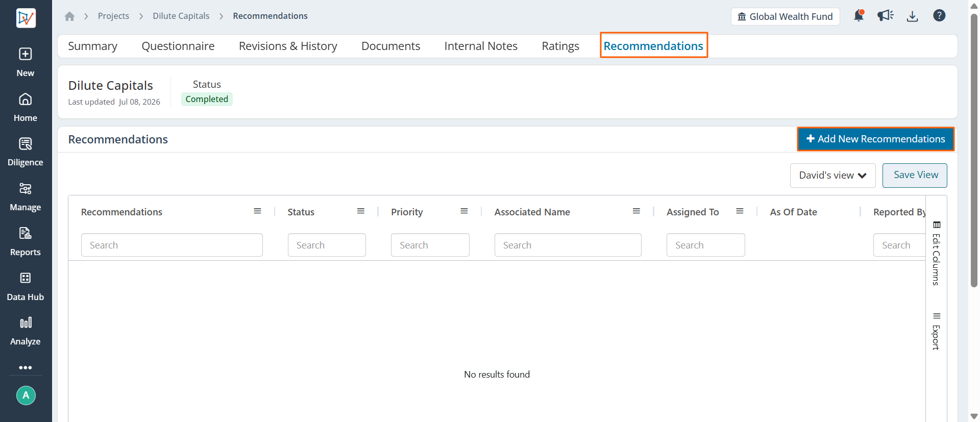The image size is (980, 422).
Task: Open Analyze section in sidebar
Action: pyautogui.click(x=26, y=331)
